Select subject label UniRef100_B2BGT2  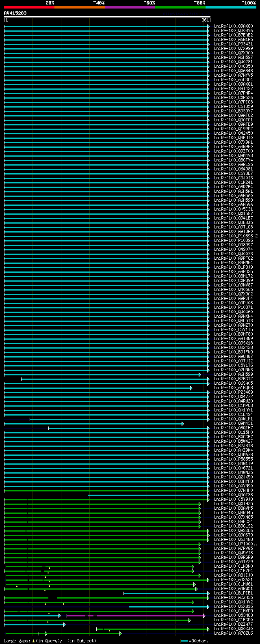tap(233, 379)
